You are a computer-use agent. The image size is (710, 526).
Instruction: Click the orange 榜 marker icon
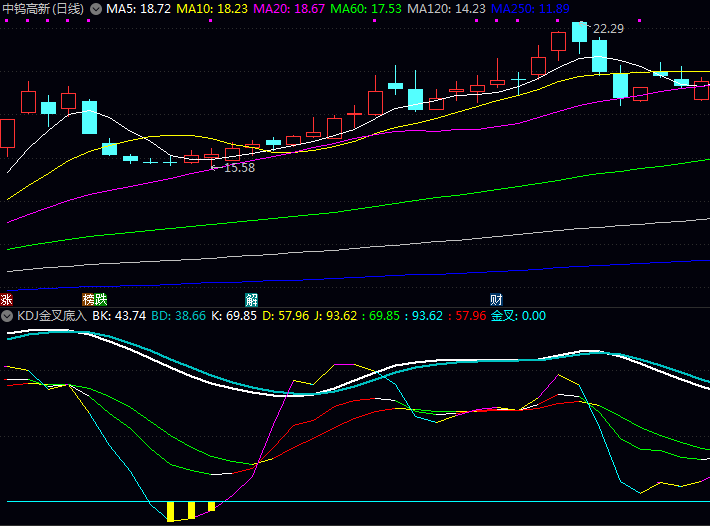pyautogui.click(x=88, y=299)
